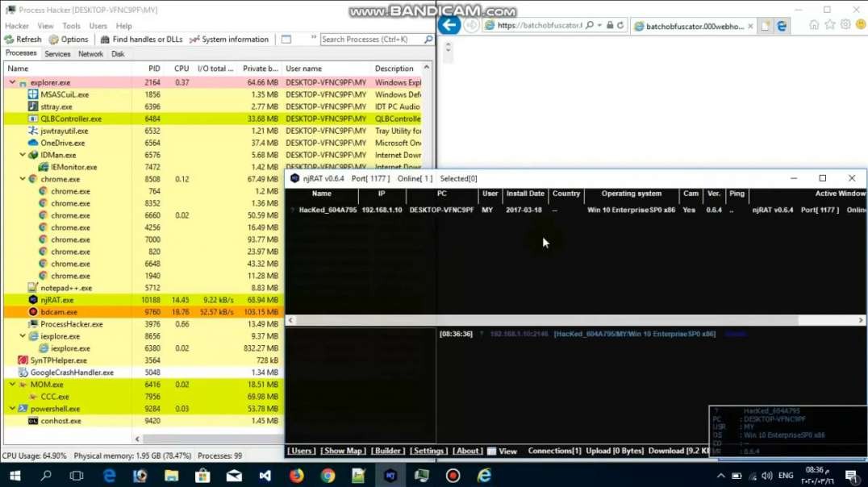Image resolution: width=868 pixels, height=487 pixels.
Task: Click the smiley feedback icon in IE
Action: pos(861,25)
